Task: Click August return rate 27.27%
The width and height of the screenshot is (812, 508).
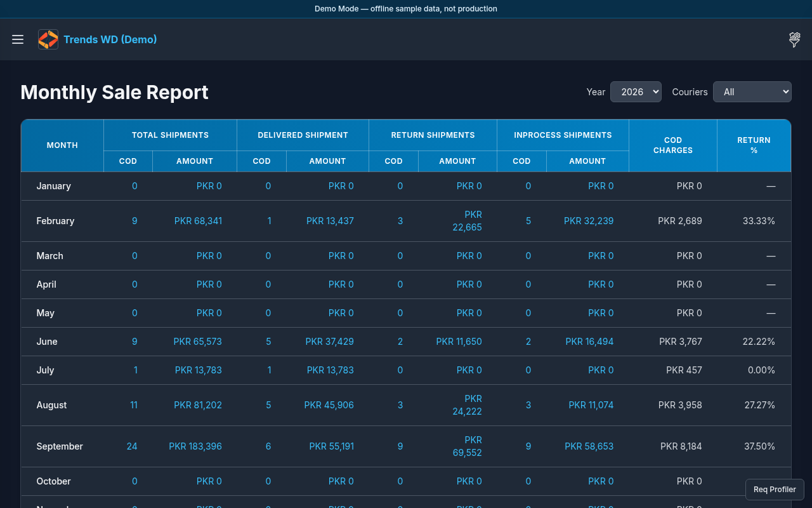Action: (760, 405)
